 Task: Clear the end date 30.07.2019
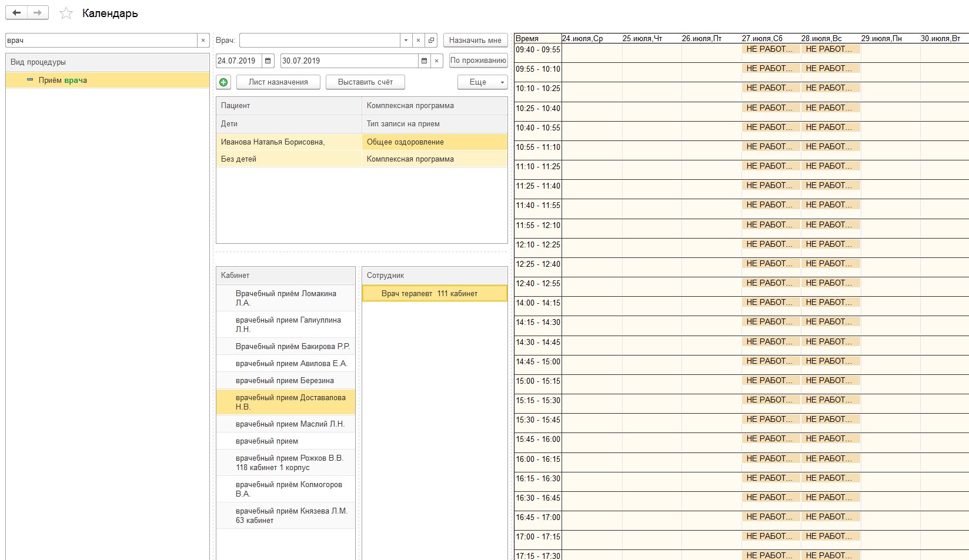[x=436, y=61]
